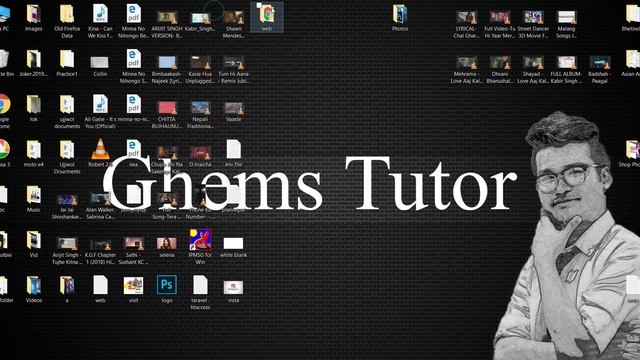The width and height of the screenshot is (640, 360).
Task: Select the visit image file
Action: coord(133,286)
